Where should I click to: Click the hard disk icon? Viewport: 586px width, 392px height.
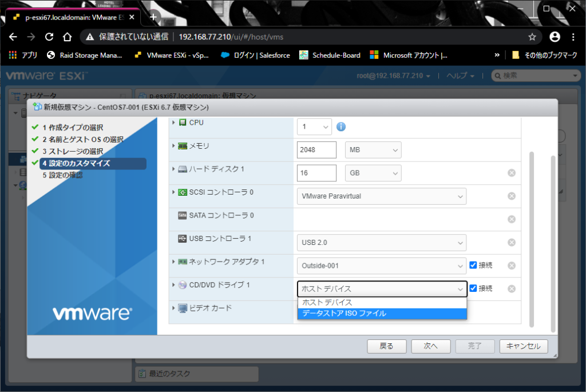point(183,169)
